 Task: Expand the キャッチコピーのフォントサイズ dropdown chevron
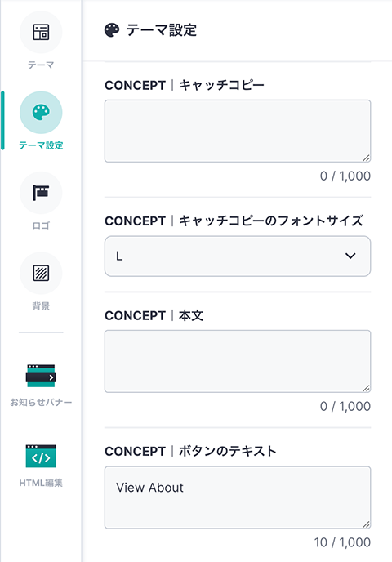coord(350,256)
